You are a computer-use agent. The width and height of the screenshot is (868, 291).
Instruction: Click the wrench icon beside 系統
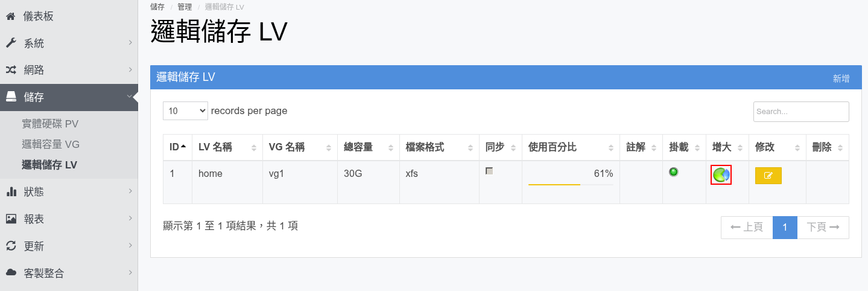[10, 43]
